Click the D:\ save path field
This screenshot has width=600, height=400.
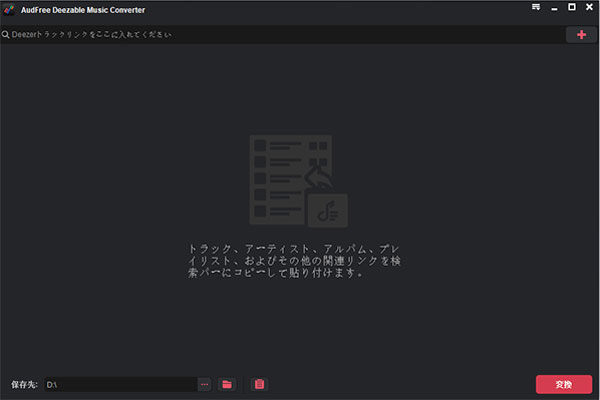pyautogui.click(x=121, y=384)
